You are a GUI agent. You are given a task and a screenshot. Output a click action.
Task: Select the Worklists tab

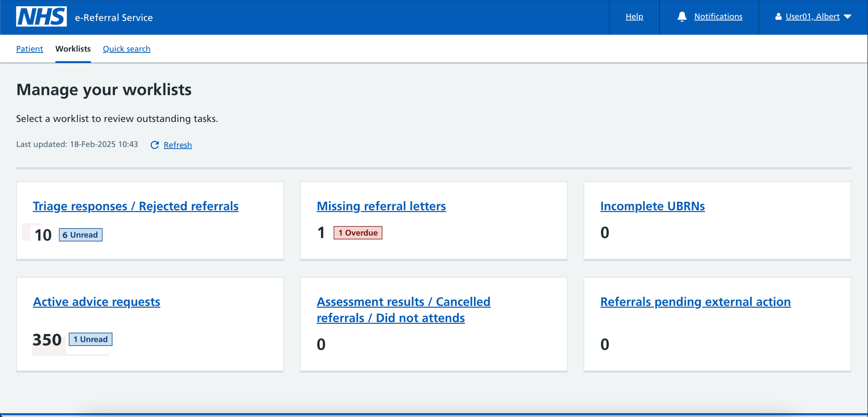coord(73,49)
